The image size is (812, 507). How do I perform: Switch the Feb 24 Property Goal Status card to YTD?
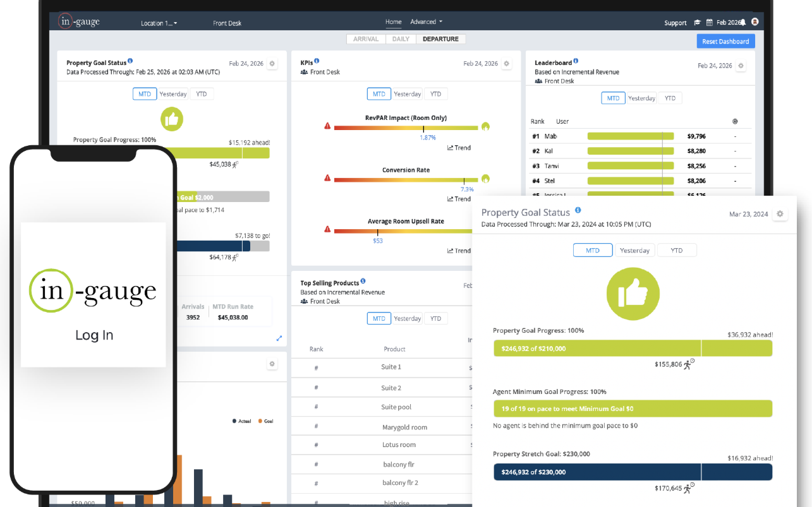coord(202,94)
